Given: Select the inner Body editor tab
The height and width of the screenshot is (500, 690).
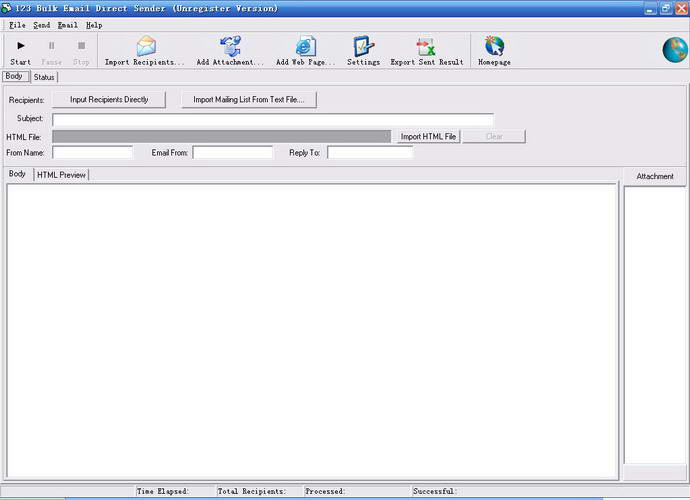Looking at the screenshot, I should tap(17, 174).
